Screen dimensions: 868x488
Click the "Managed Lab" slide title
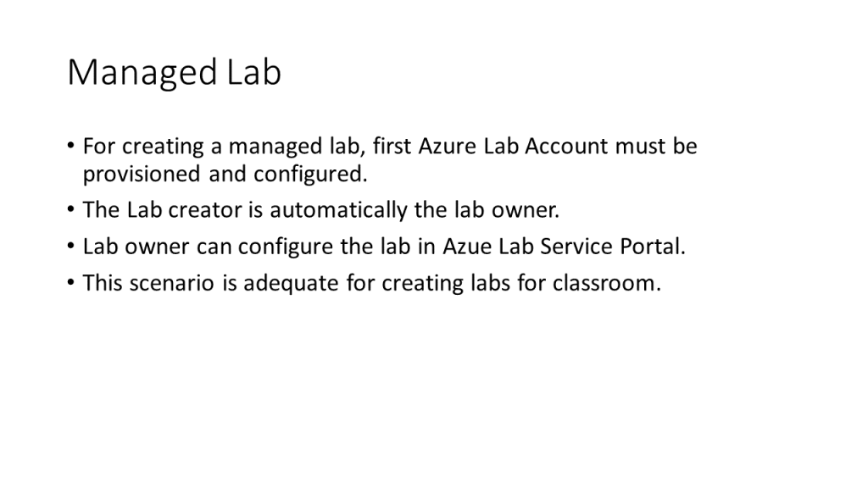tap(174, 74)
